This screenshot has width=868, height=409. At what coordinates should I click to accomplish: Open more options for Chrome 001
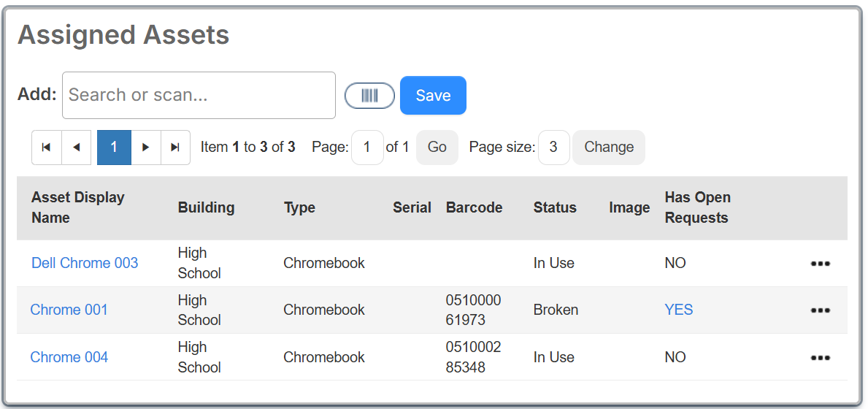820,310
